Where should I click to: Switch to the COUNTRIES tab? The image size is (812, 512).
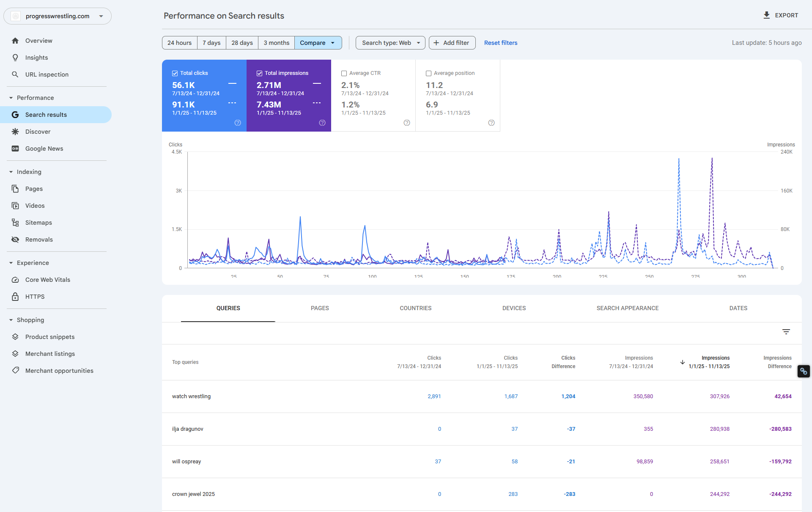[415, 308]
